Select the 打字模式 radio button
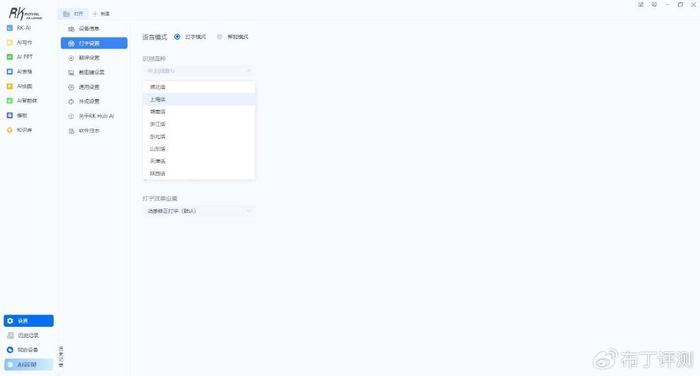700x376 pixels. [177, 37]
